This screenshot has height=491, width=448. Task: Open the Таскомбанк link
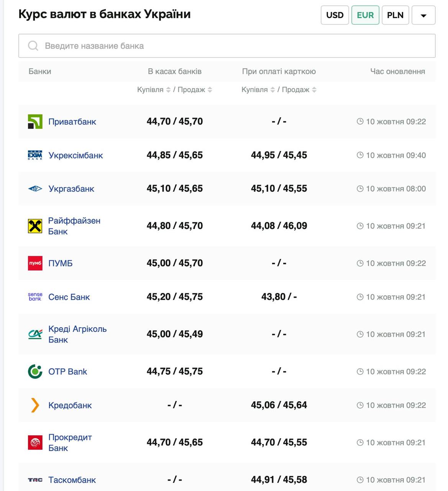click(72, 480)
